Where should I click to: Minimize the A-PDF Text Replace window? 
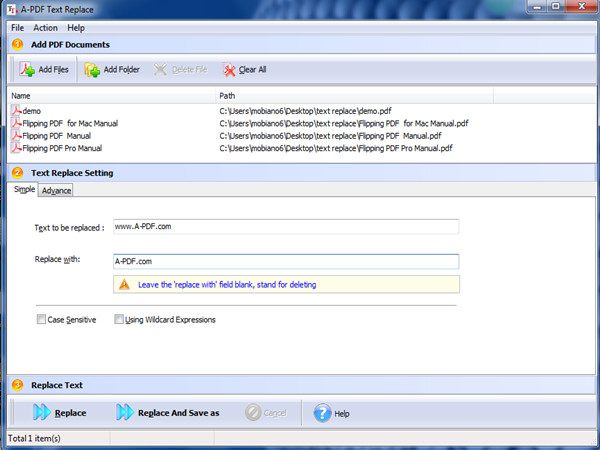(x=536, y=7)
